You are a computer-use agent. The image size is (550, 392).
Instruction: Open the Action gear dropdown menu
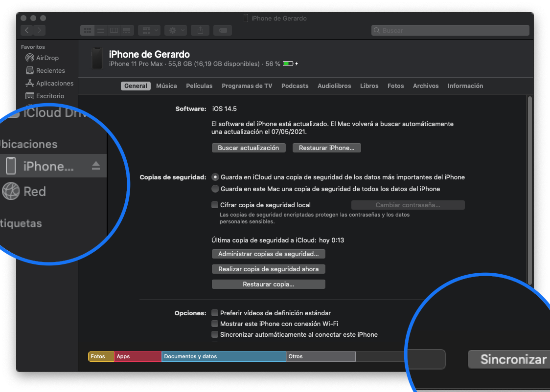pos(175,30)
